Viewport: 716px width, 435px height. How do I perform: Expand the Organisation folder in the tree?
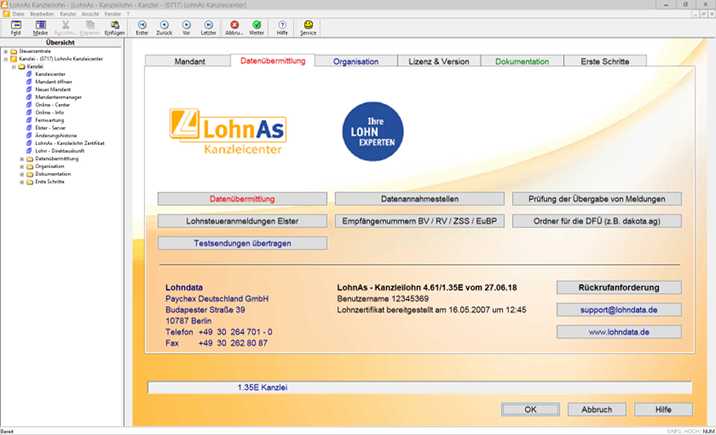pos(21,167)
